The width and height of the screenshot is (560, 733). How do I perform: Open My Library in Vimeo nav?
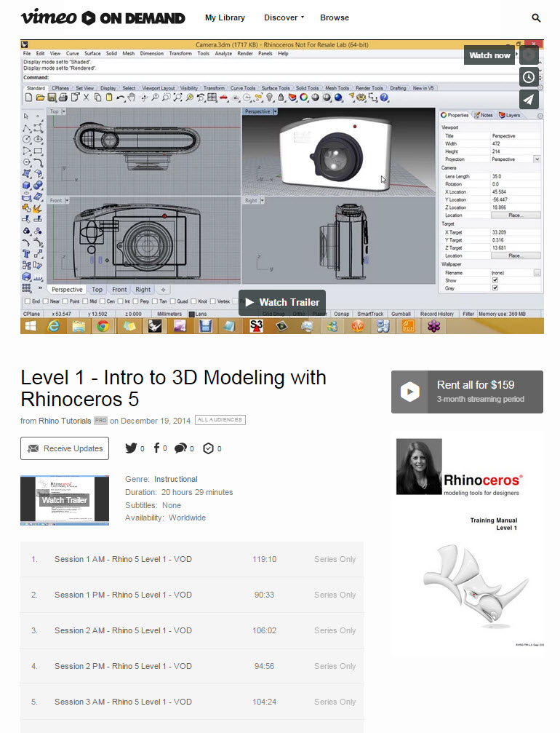tap(225, 17)
